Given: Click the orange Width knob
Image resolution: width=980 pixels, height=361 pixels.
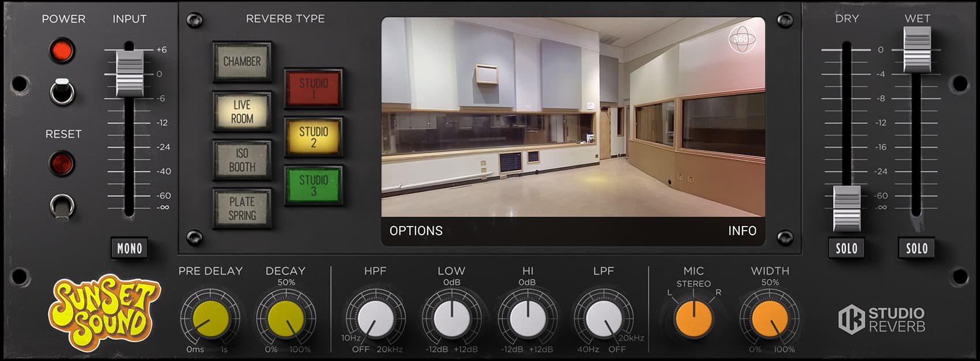Looking at the screenshot, I should (x=770, y=319).
